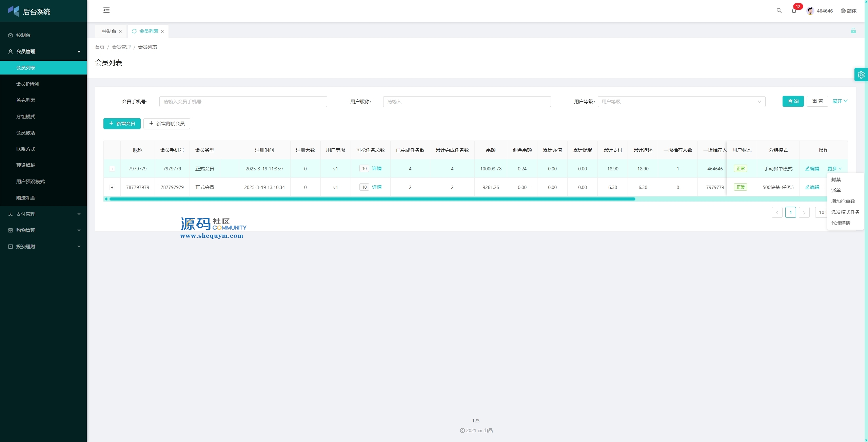Click the 会员手机号 input field

click(243, 102)
